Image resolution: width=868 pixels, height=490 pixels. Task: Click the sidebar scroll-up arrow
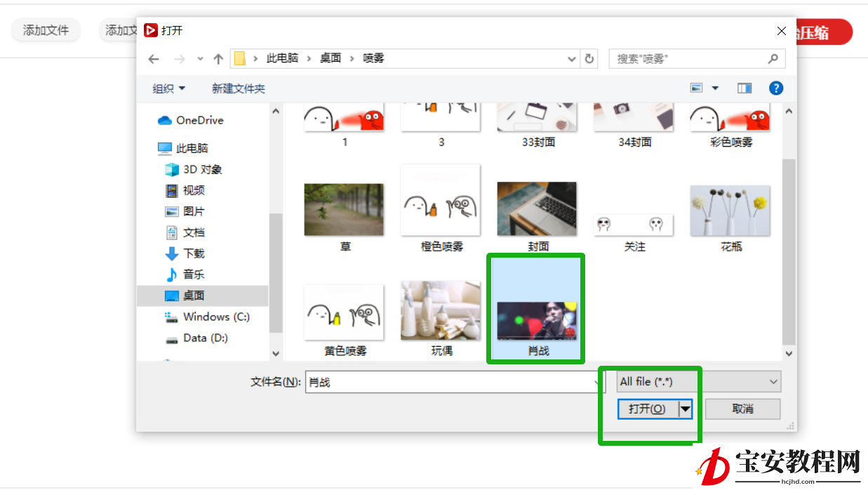(275, 112)
